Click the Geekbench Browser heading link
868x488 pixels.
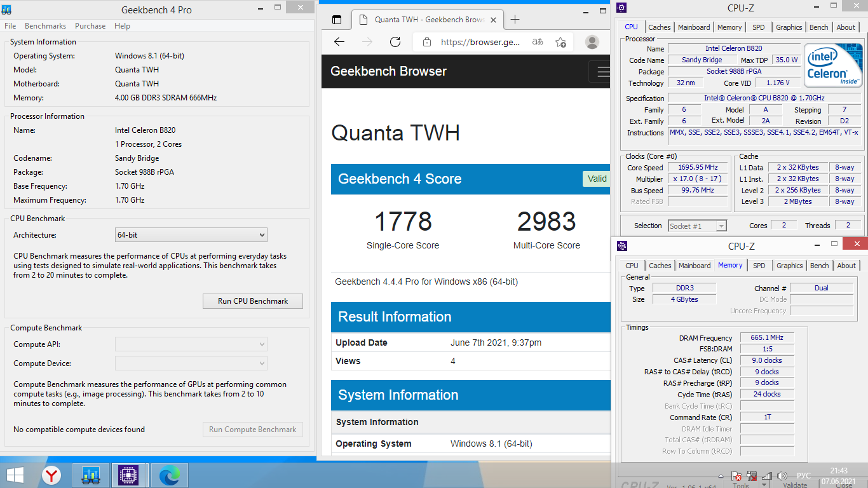[388, 71]
